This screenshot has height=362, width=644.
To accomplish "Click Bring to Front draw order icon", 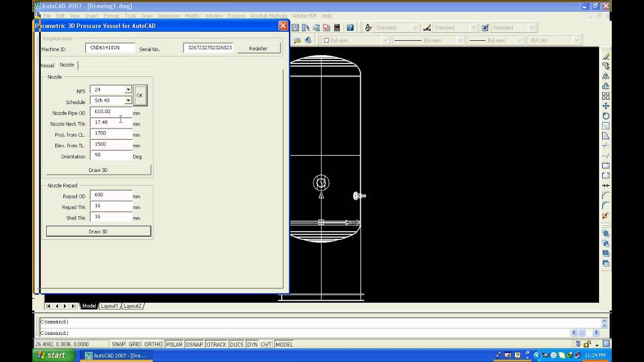I will tap(606, 234).
